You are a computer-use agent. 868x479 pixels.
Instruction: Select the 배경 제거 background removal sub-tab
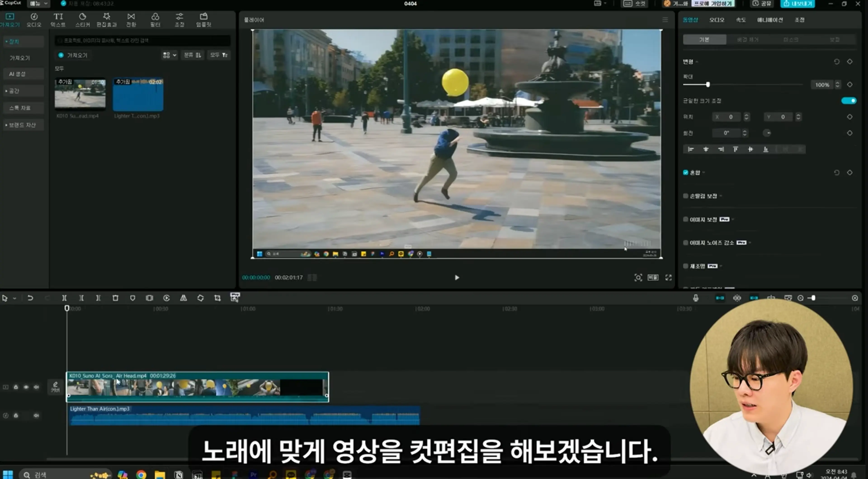tap(748, 40)
